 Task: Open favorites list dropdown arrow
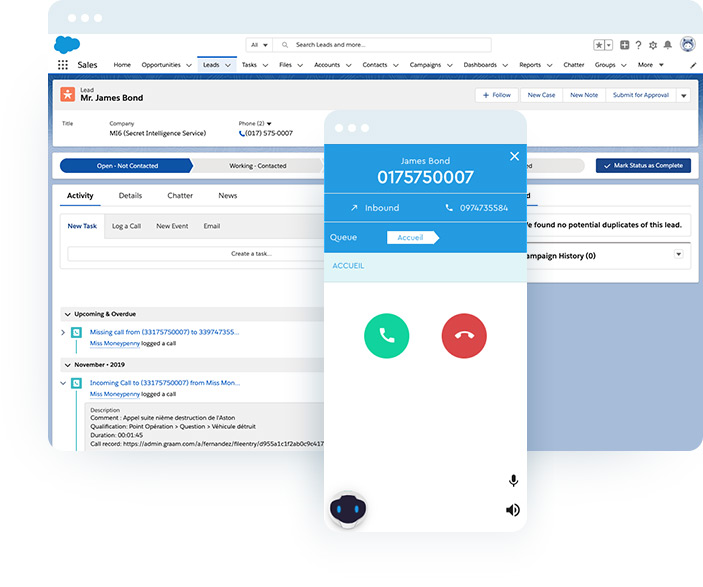point(609,45)
